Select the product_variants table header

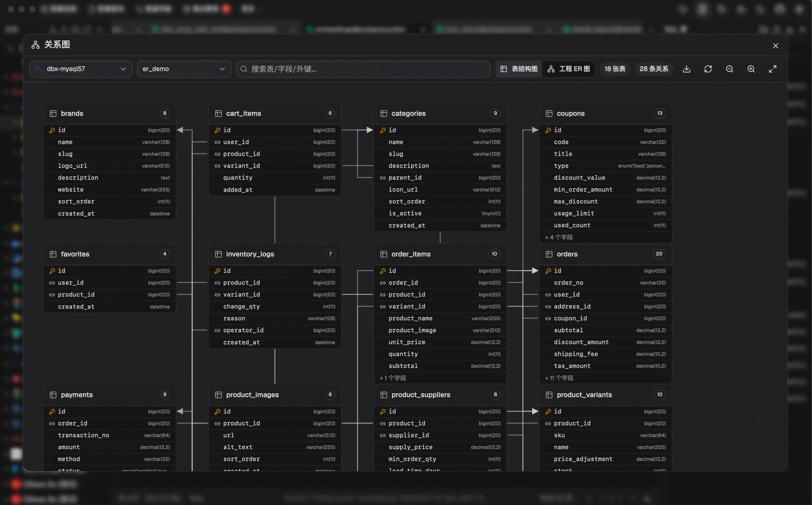pos(605,395)
